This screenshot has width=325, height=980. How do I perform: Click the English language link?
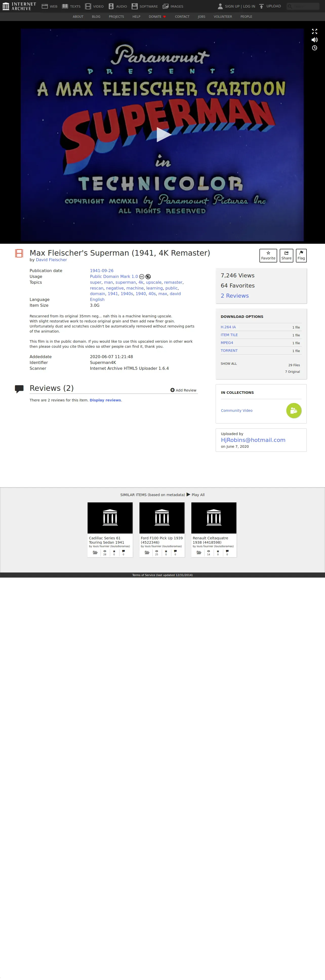97,300
